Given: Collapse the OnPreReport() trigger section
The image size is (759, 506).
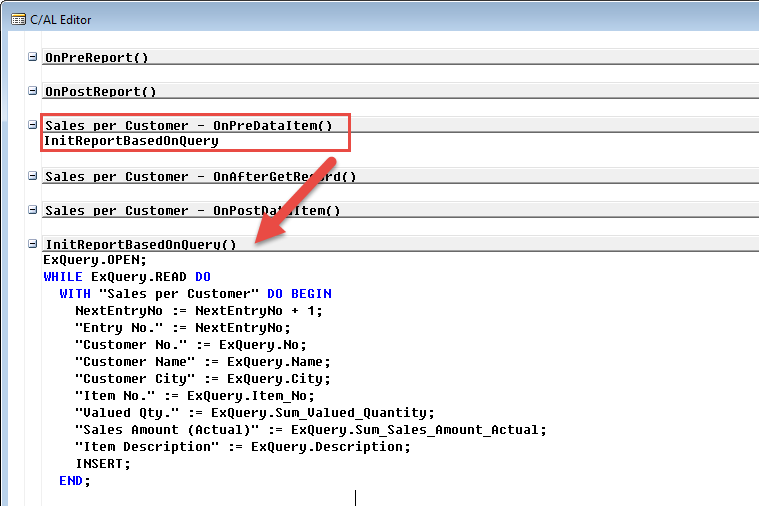Looking at the screenshot, I should click(33, 57).
